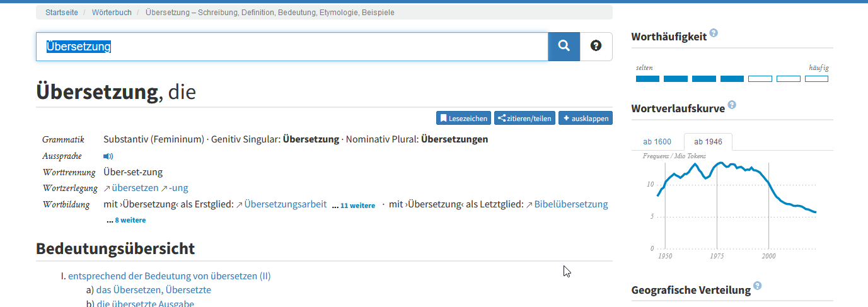Expand all with ausklappen button
This screenshot has height=307, width=868.
pyautogui.click(x=586, y=118)
